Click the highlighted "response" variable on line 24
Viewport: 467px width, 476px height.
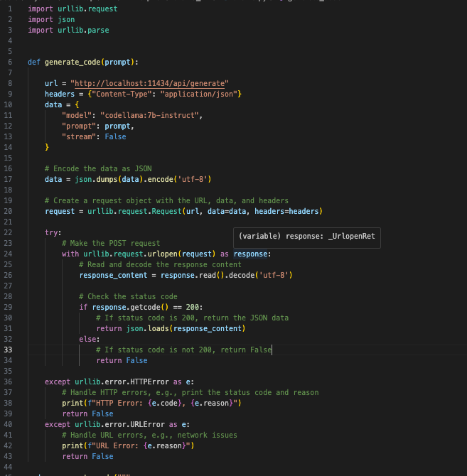pos(250,254)
